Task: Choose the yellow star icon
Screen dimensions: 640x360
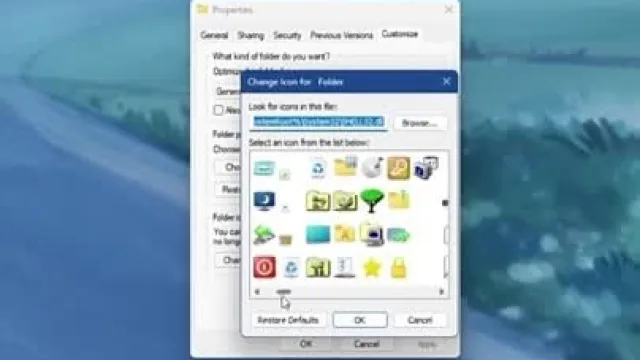Action: 372,268
